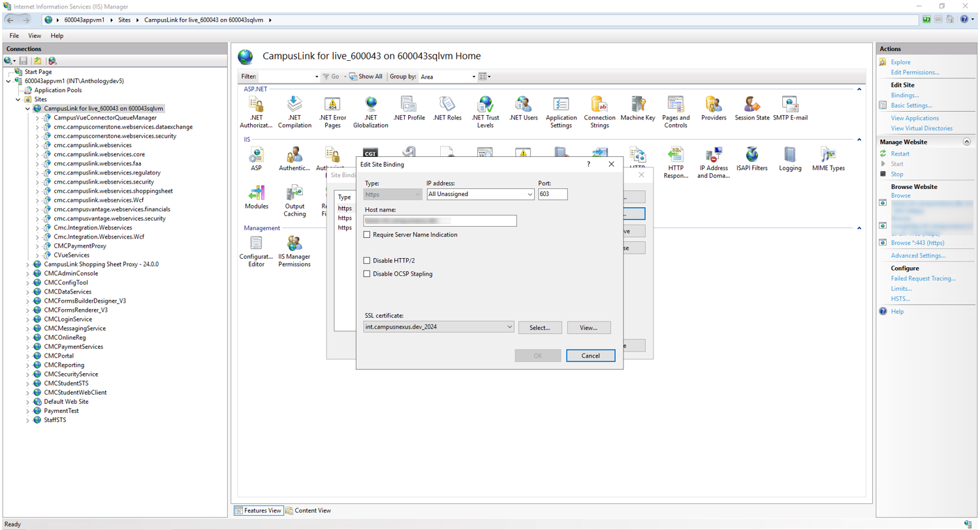This screenshot has width=980, height=530.
Task: Select Application Pools tree item
Action: (x=57, y=90)
